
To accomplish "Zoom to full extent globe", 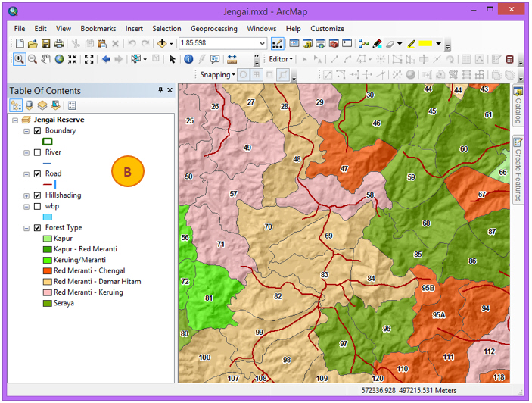I will click(x=59, y=59).
